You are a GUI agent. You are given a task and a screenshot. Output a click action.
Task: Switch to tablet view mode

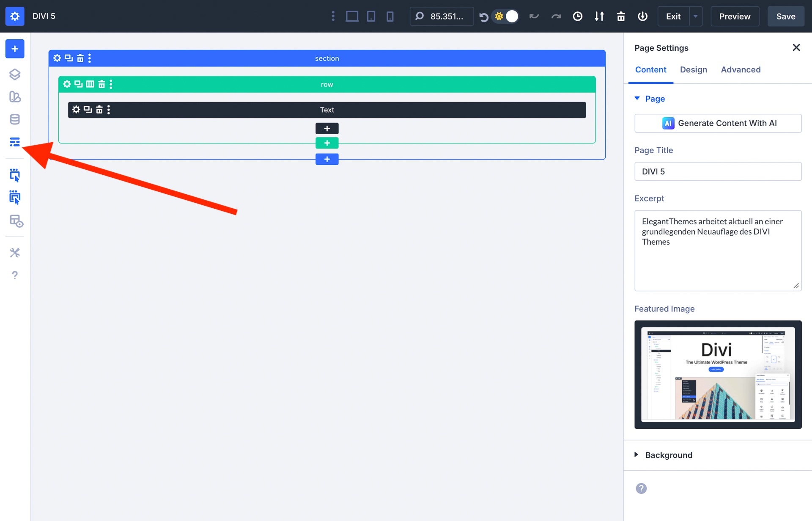[371, 16]
